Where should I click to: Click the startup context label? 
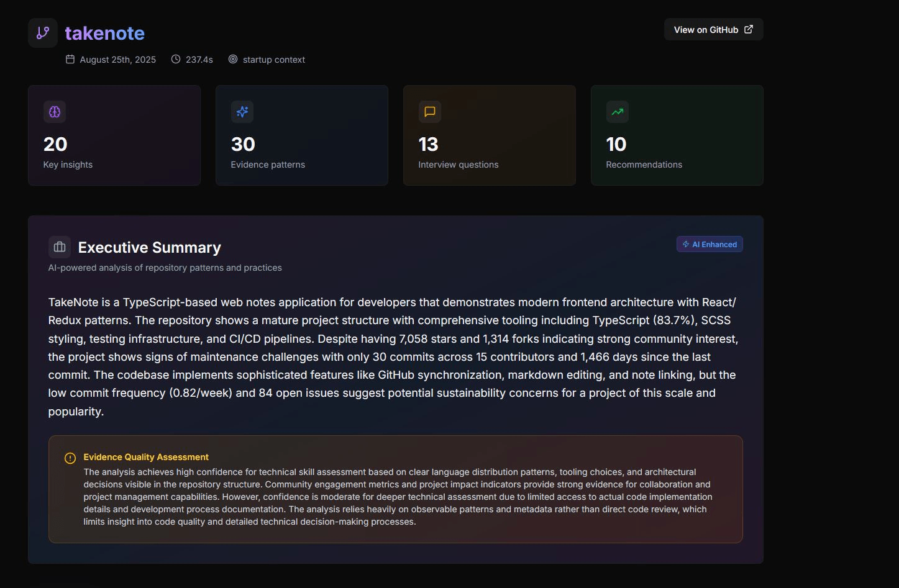point(274,60)
